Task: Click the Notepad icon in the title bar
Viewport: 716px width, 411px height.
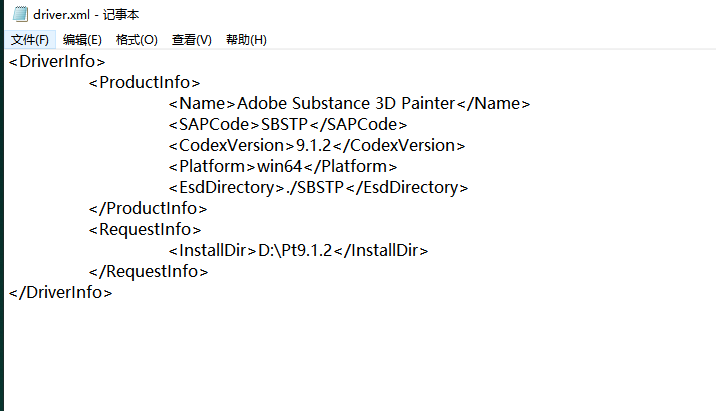Action: pyautogui.click(x=20, y=14)
